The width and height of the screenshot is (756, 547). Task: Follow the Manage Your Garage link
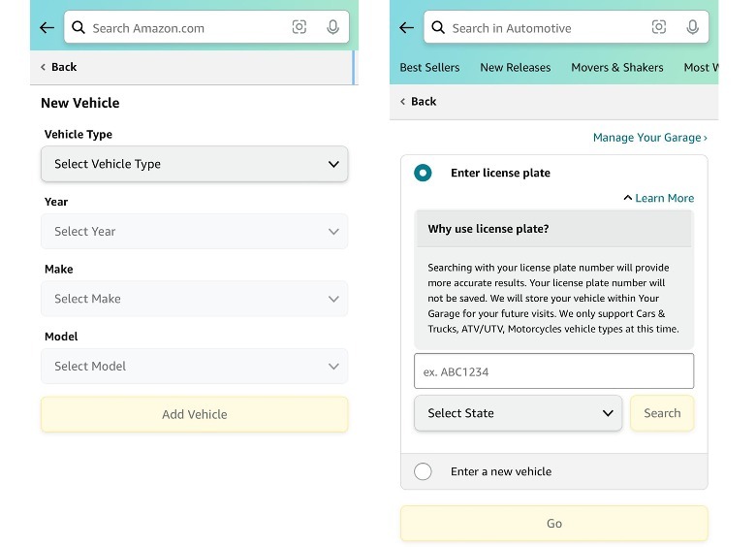649,138
